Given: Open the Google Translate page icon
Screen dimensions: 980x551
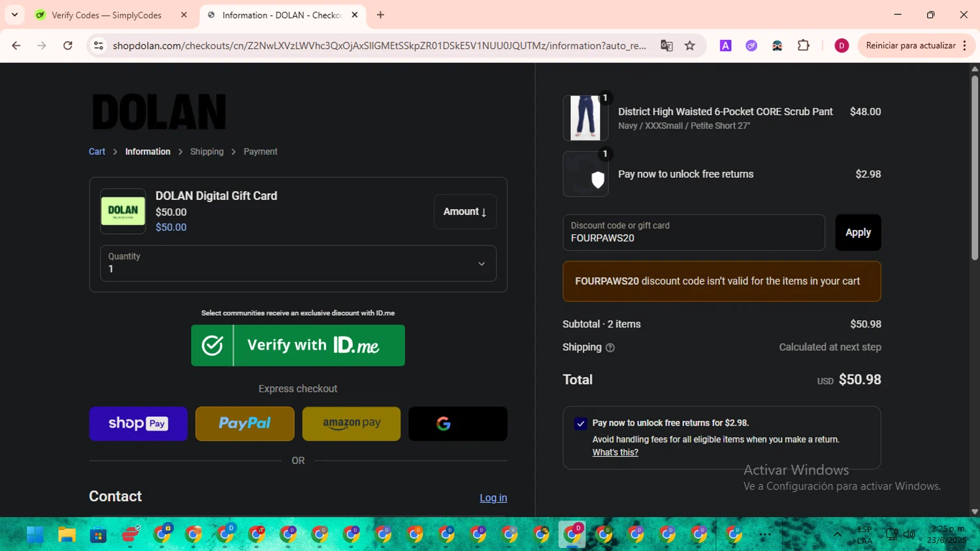Looking at the screenshot, I should 666,46.
